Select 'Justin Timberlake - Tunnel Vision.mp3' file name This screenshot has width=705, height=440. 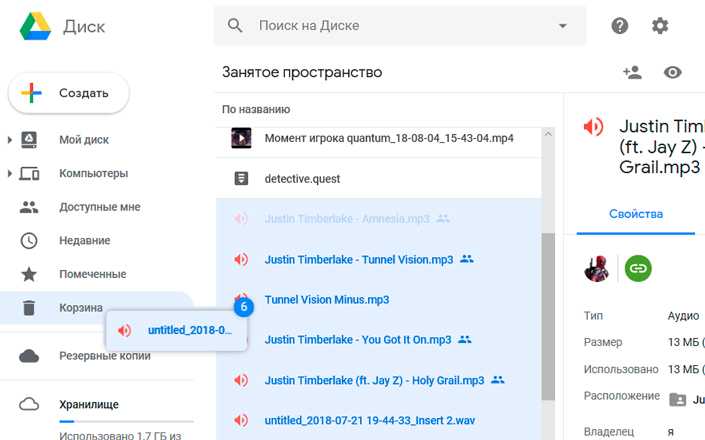click(359, 259)
